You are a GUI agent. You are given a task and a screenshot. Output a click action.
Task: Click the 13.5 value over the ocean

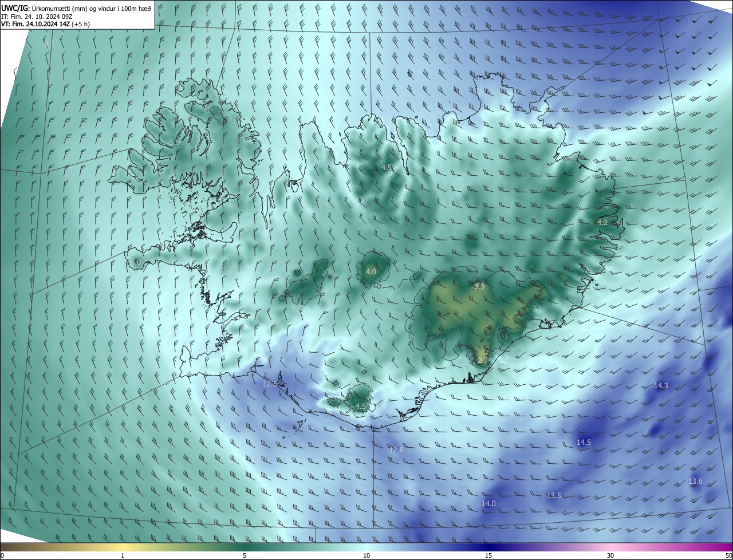coord(554,496)
